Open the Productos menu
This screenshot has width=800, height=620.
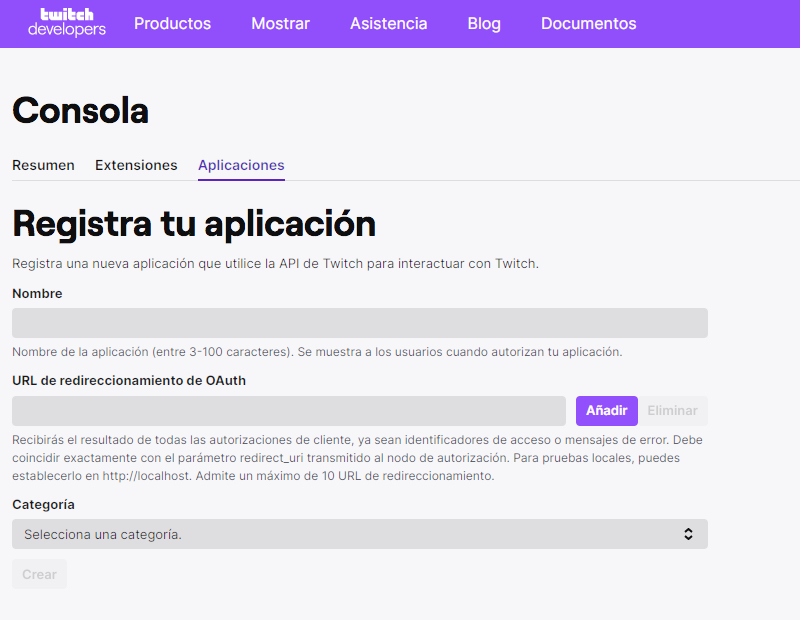click(172, 23)
